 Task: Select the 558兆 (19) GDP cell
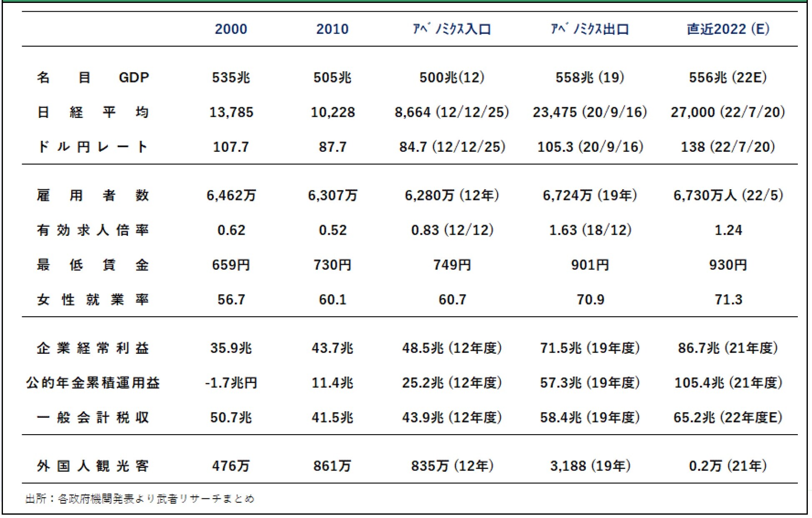590,78
